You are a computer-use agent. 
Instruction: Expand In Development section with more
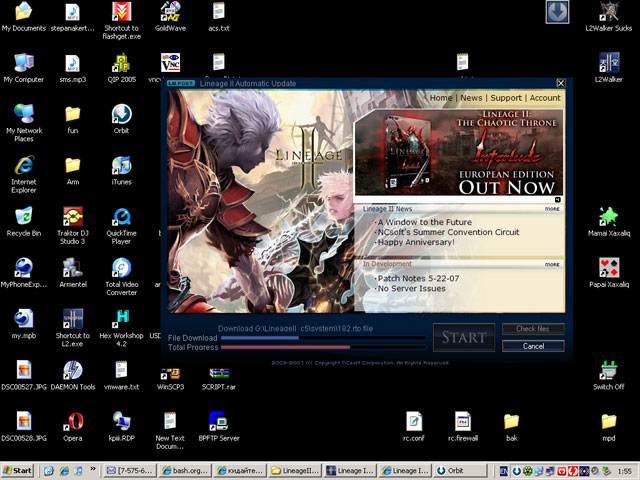click(x=551, y=265)
